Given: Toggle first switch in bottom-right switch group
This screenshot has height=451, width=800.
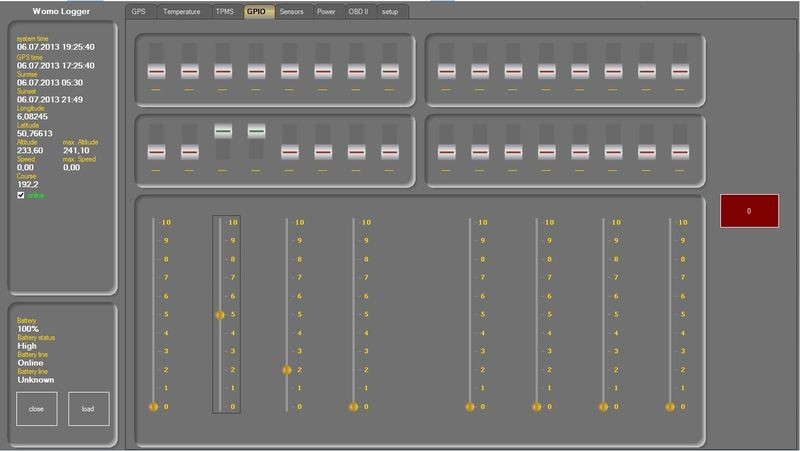Looking at the screenshot, I should coord(446,151).
